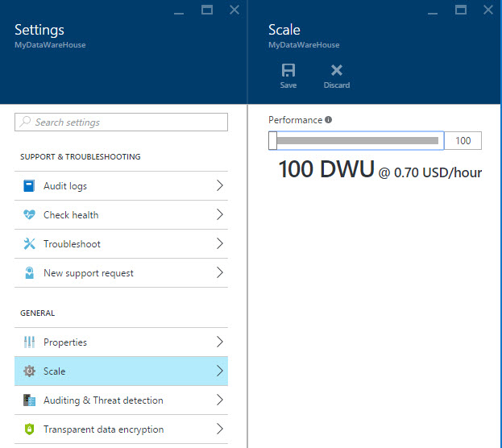Click the Performance slider handle
502x448 pixels.
pyautogui.click(x=272, y=141)
